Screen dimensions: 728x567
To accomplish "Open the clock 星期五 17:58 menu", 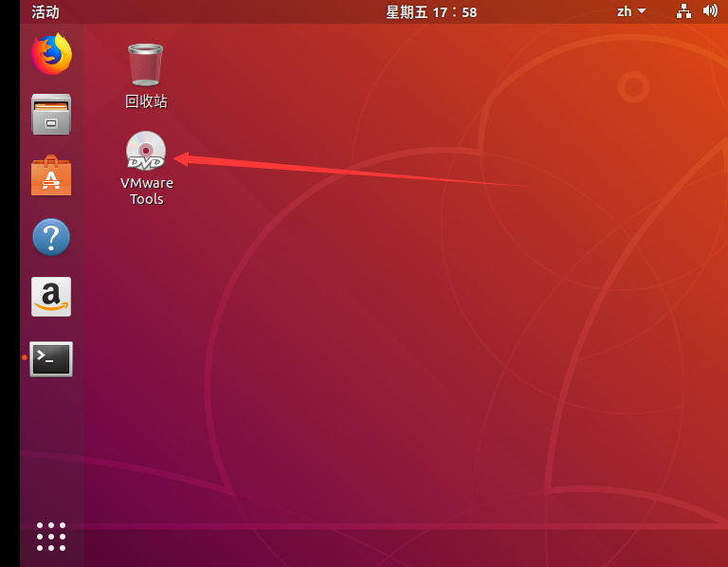I will pyautogui.click(x=431, y=12).
